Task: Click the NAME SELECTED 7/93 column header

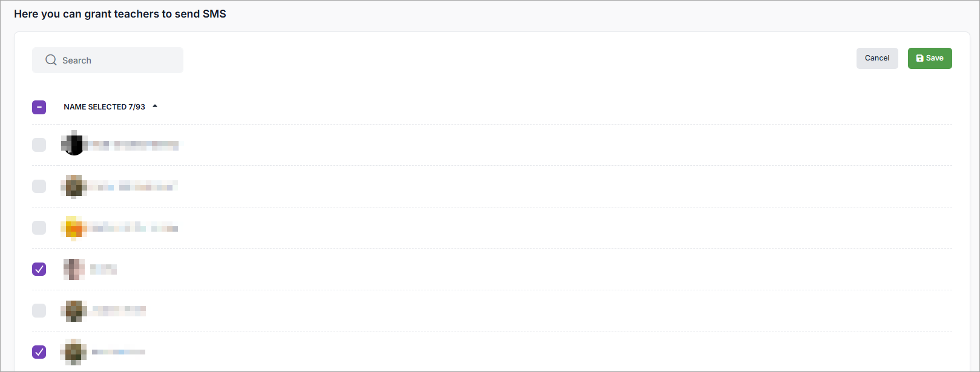Action: (x=104, y=107)
